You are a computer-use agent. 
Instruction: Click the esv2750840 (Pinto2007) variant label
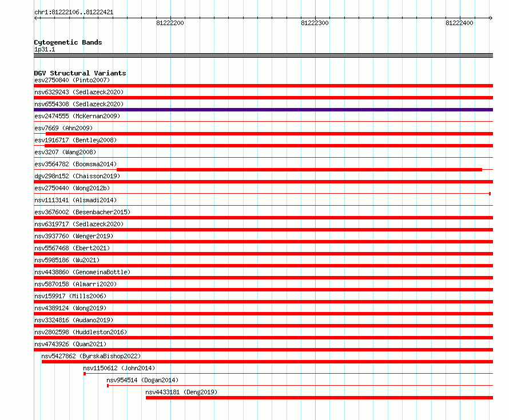(72, 80)
